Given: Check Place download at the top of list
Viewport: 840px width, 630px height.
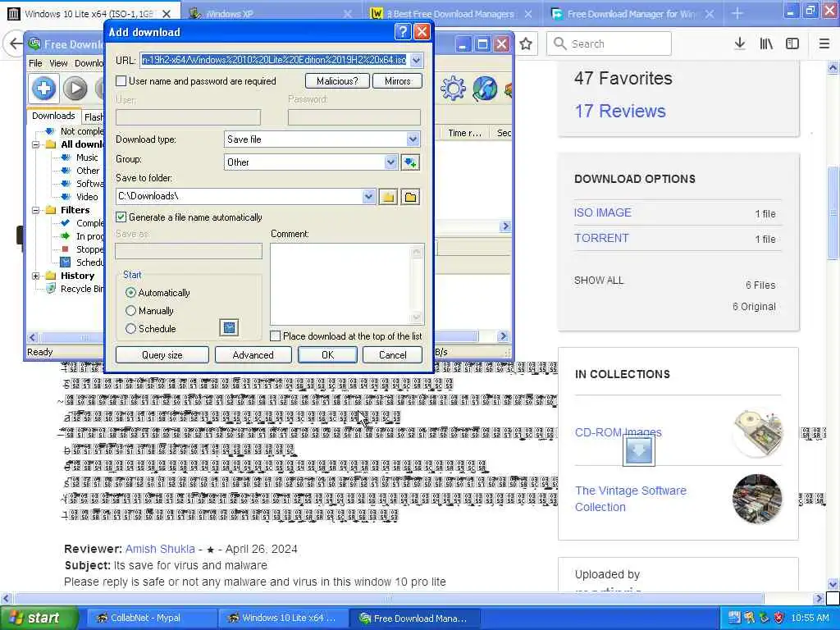Looking at the screenshot, I should (276, 336).
